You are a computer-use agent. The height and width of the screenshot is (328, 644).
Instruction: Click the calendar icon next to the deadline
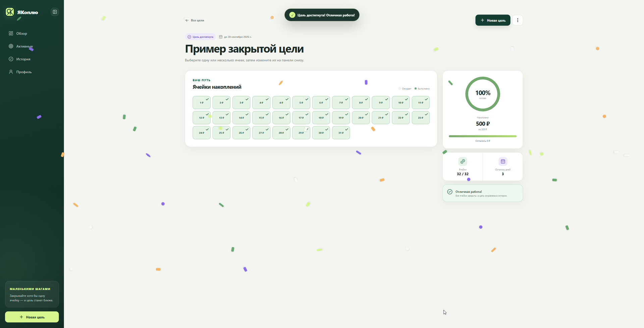[x=221, y=37]
